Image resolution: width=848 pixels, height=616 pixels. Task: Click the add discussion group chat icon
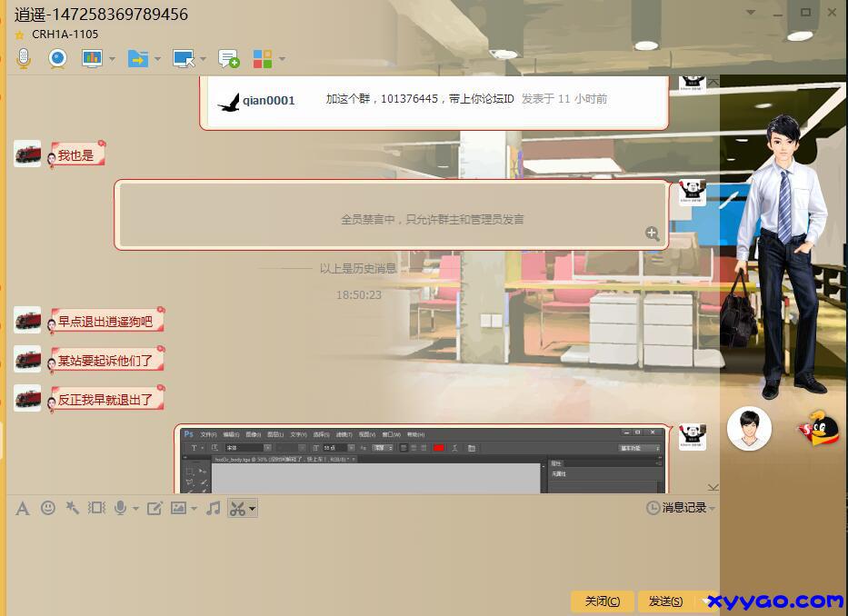[228, 59]
